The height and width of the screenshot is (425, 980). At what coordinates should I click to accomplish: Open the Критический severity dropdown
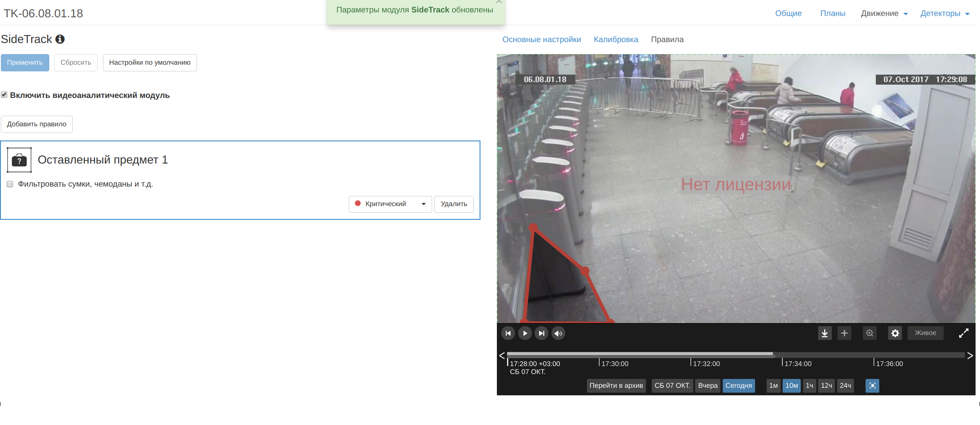390,204
